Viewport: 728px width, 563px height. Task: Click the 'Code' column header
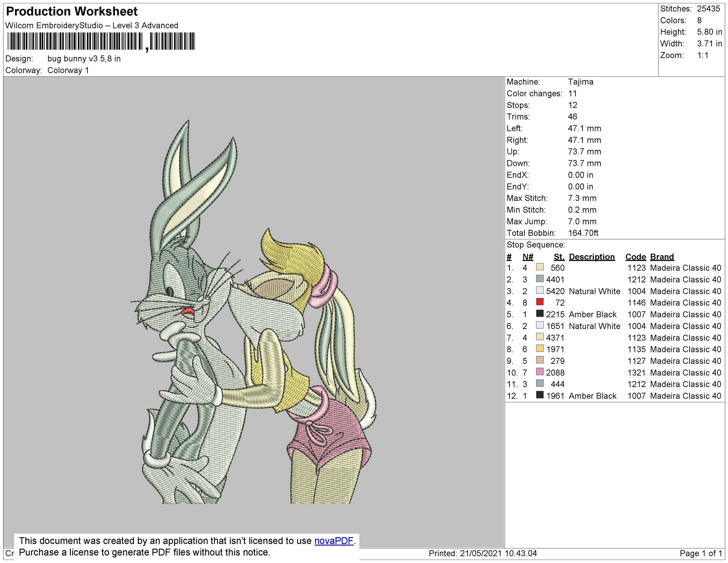click(x=636, y=257)
